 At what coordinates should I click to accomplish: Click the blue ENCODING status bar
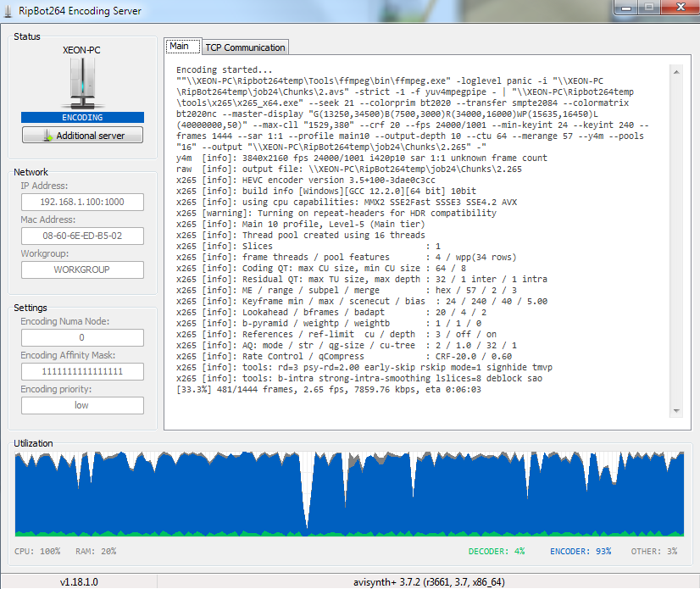point(82,118)
